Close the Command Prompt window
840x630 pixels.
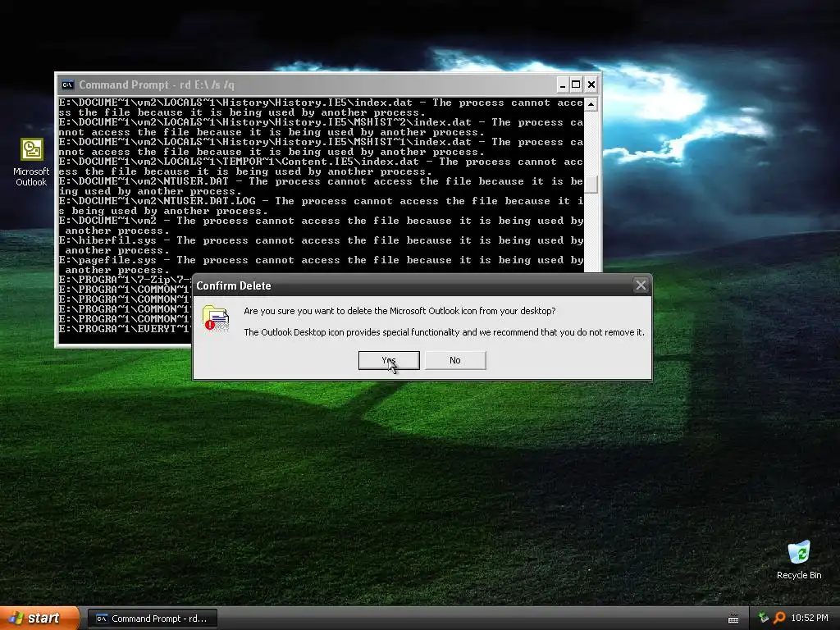591,84
